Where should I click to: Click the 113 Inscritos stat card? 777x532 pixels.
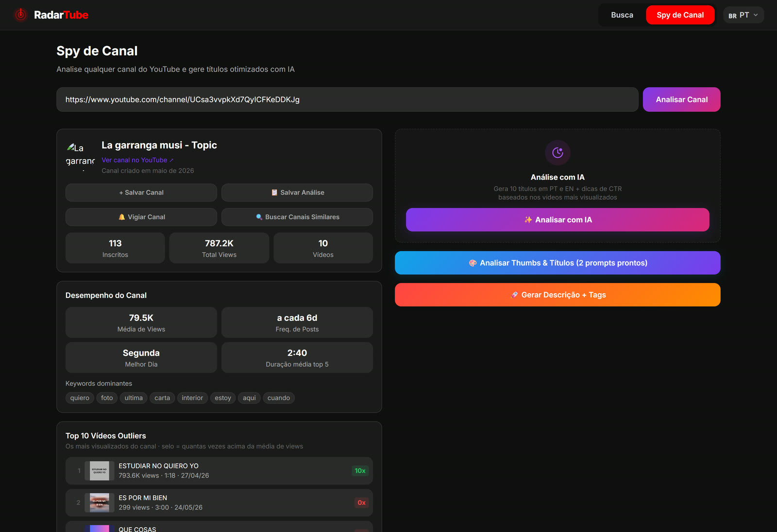(x=115, y=248)
